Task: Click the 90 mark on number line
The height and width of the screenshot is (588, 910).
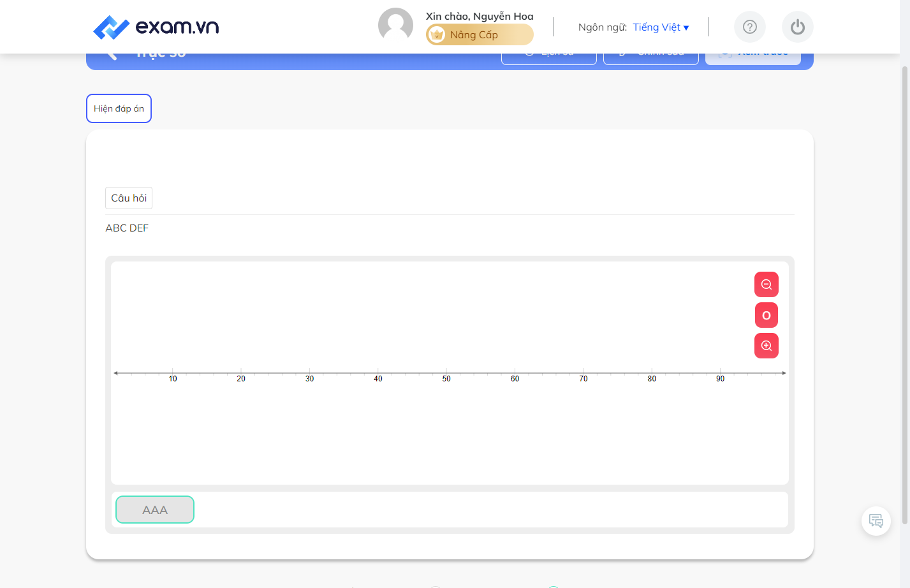Action: [x=720, y=379]
